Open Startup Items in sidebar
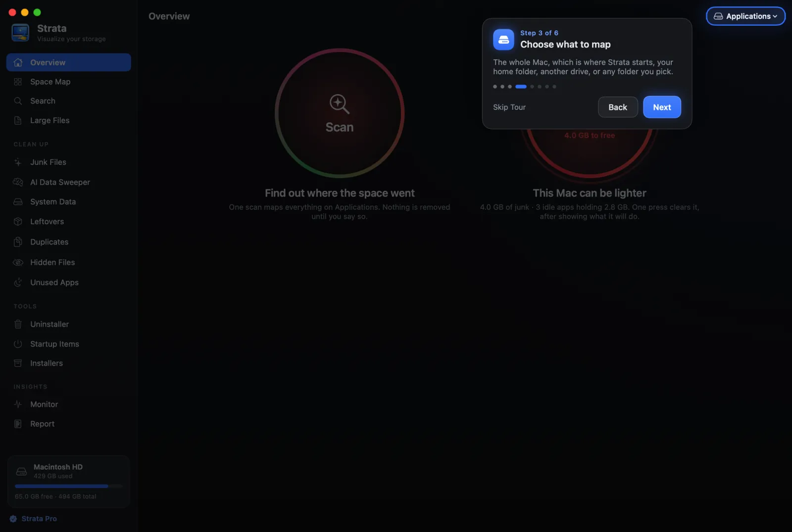 click(x=69, y=344)
